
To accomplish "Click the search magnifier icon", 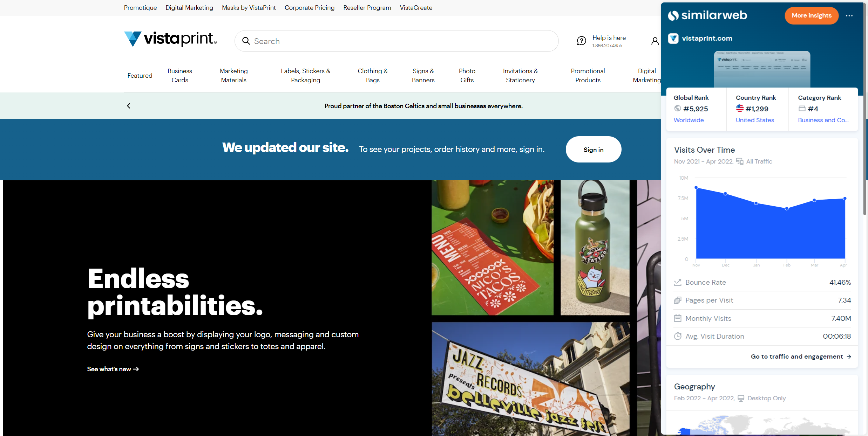I will click(246, 41).
